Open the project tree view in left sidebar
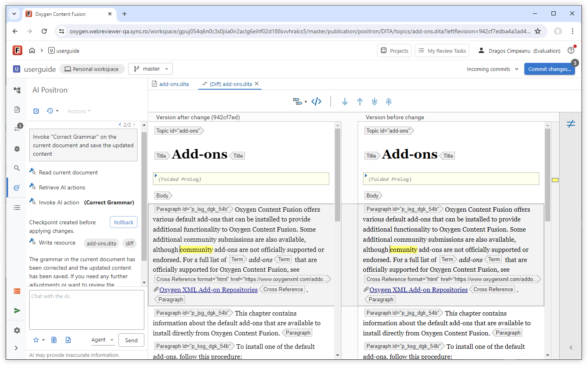 pyautogui.click(x=17, y=90)
